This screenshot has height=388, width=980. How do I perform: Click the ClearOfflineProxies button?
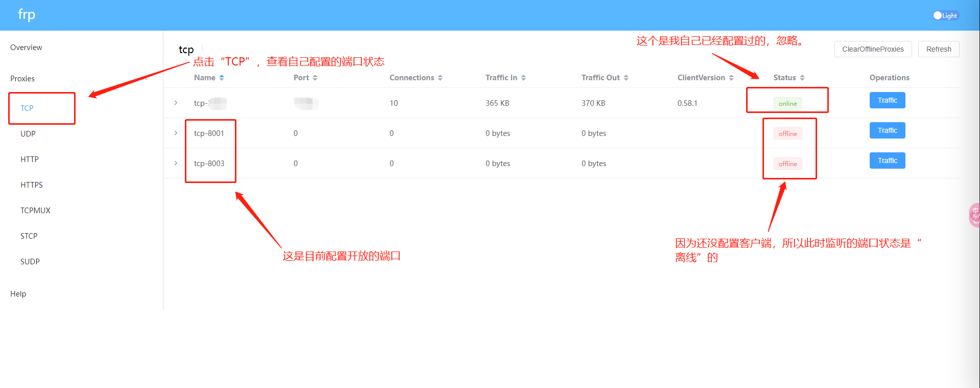point(873,49)
